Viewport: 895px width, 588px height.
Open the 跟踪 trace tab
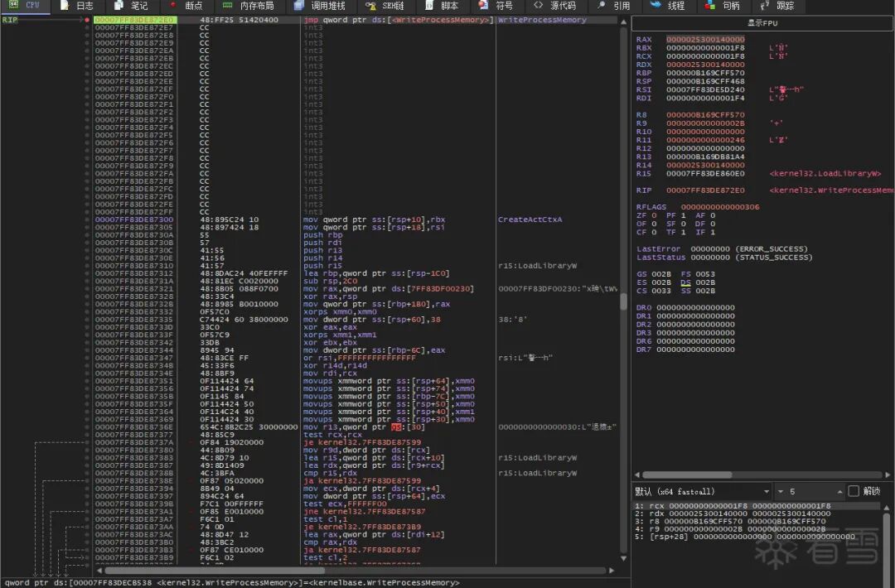778,5
